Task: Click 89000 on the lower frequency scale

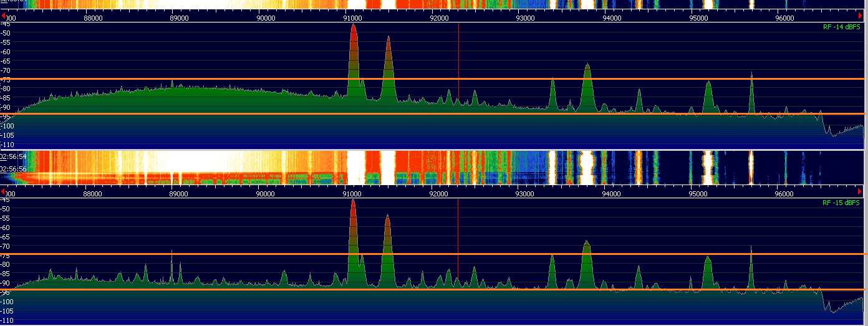Action: (x=179, y=194)
